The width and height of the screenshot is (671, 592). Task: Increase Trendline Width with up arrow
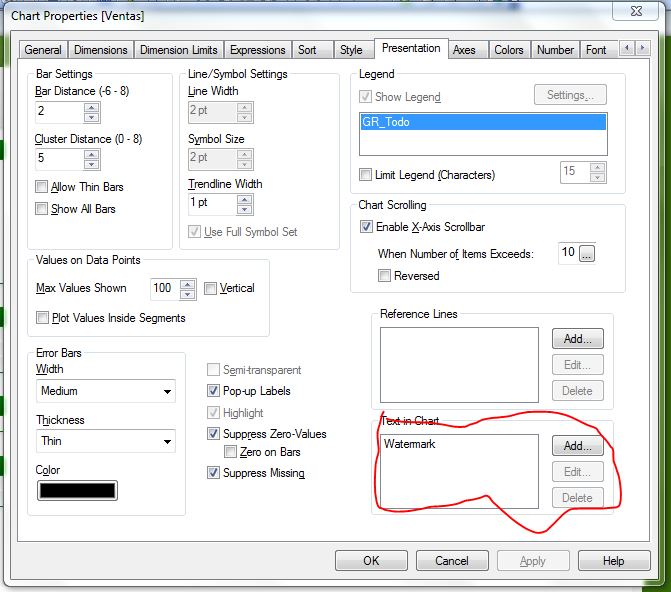[244, 199]
